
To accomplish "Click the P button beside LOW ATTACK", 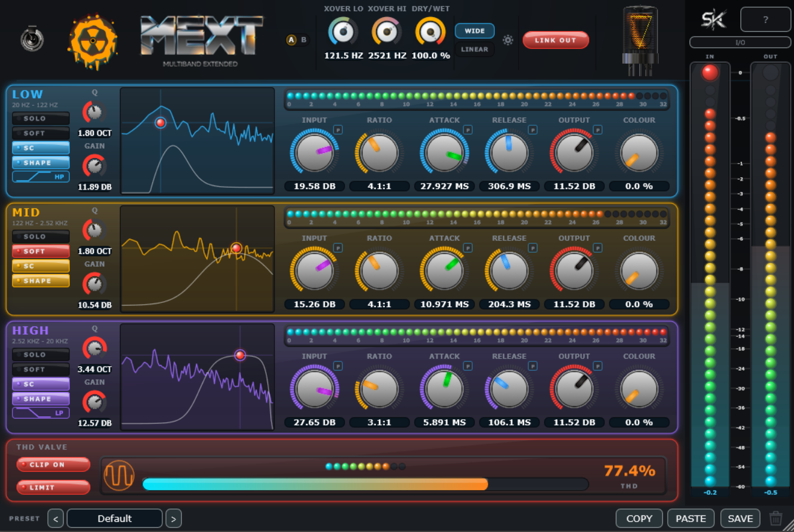I will [x=468, y=130].
